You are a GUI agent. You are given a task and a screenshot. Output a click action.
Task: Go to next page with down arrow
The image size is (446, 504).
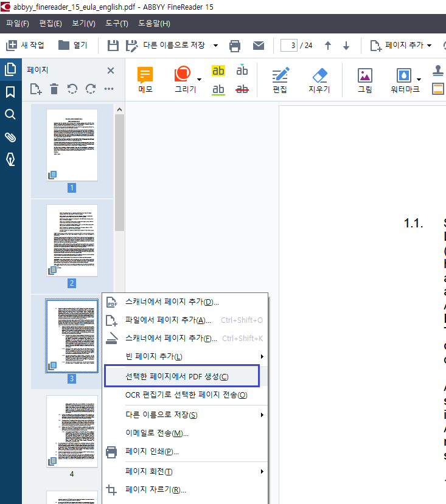346,46
